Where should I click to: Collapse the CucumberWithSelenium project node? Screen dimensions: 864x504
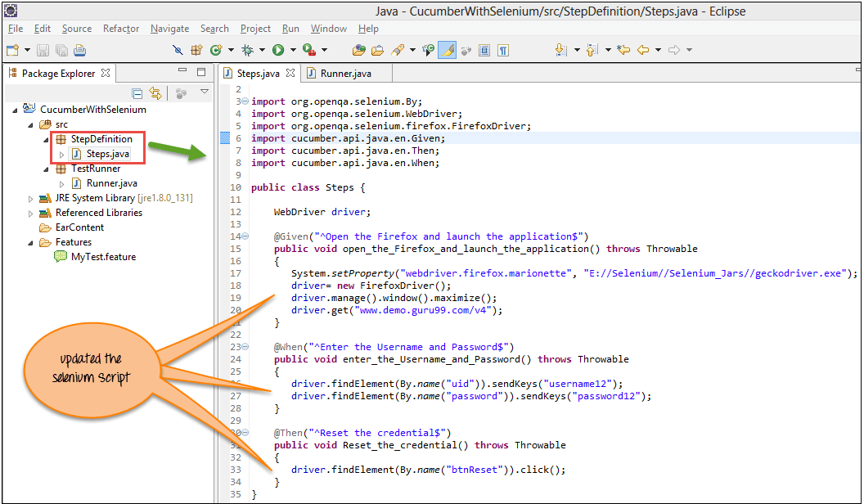pos(16,110)
